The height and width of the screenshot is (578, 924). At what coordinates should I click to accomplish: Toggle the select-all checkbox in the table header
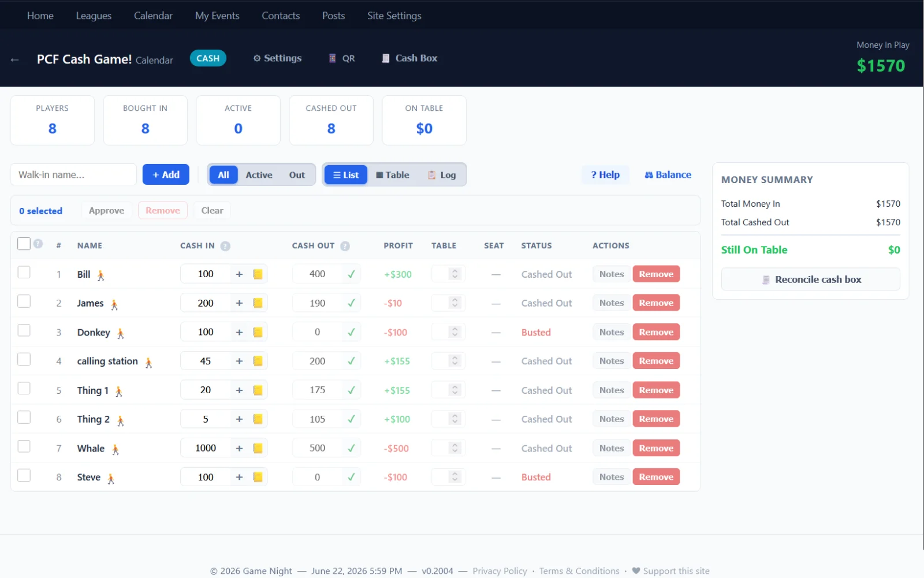tap(24, 244)
